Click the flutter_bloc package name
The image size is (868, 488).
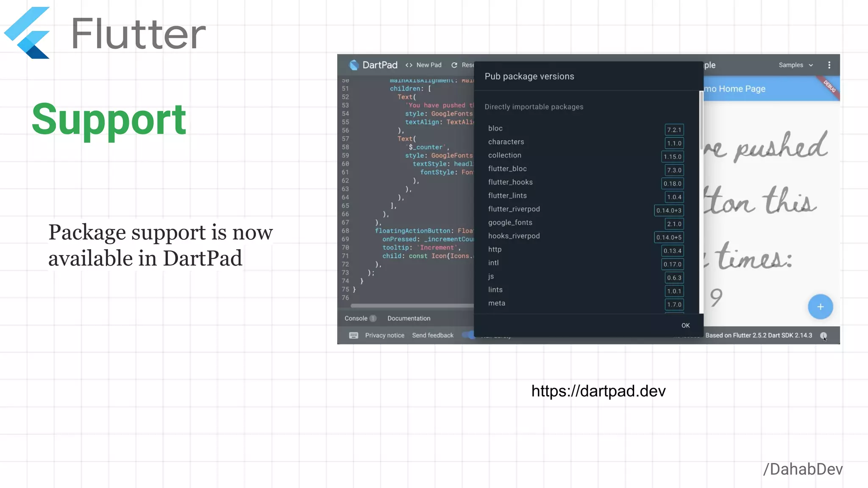tap(507, 169)
